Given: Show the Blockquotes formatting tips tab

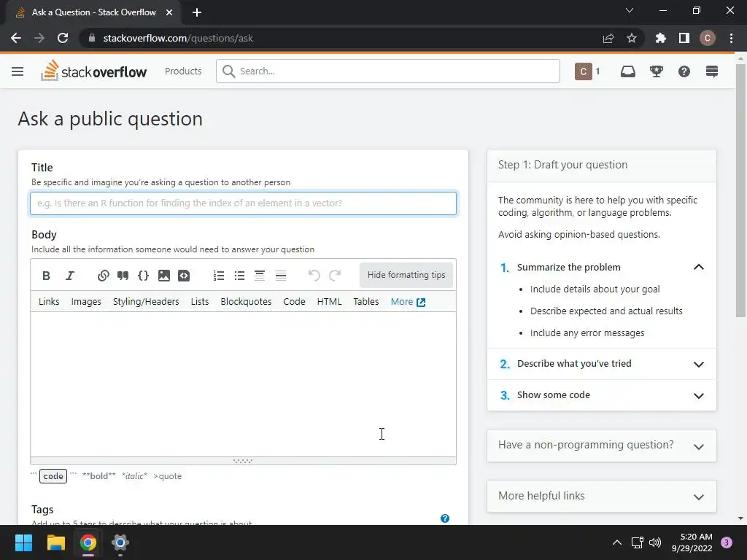Looking at the screenshot, I should coord(246,301).
